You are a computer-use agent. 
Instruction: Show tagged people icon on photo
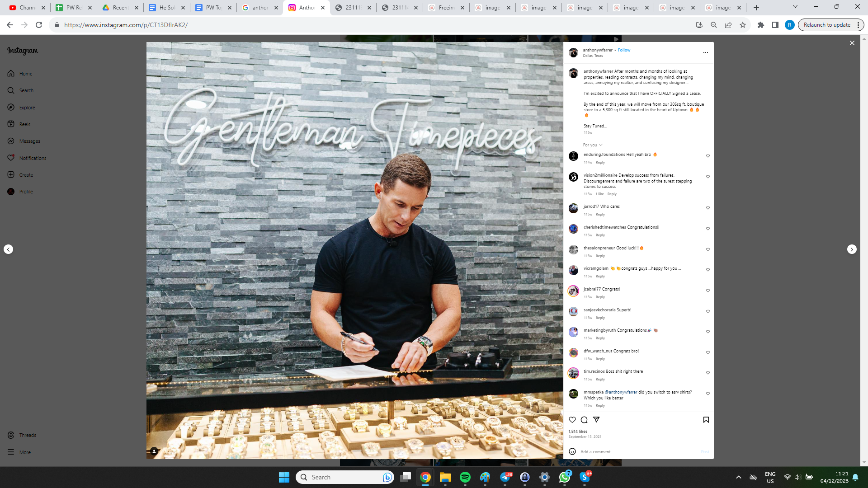pos(154,451)
